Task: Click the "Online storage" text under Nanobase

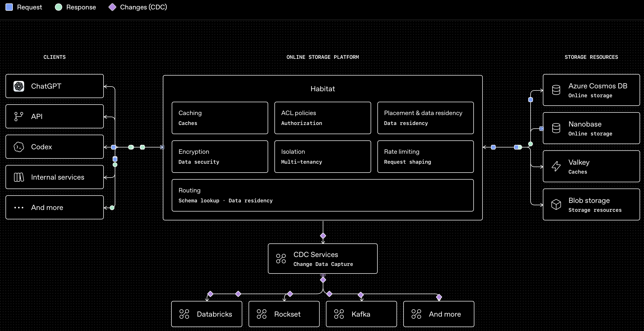Action: click(x=590, y=134)
